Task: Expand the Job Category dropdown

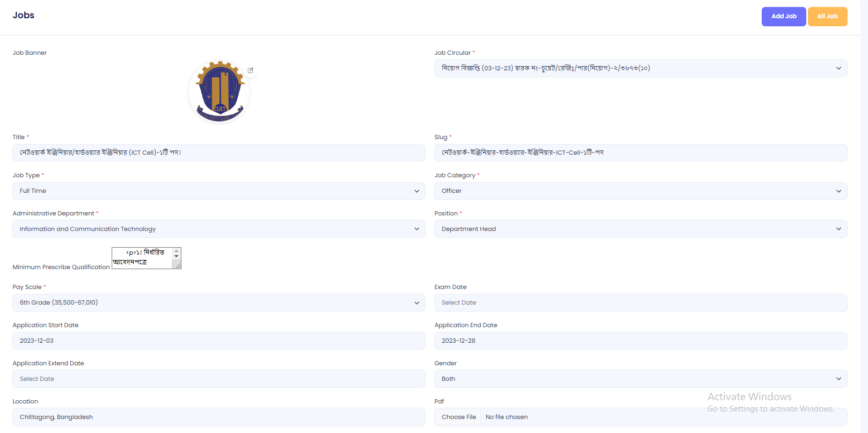Action: coord(640,191)
